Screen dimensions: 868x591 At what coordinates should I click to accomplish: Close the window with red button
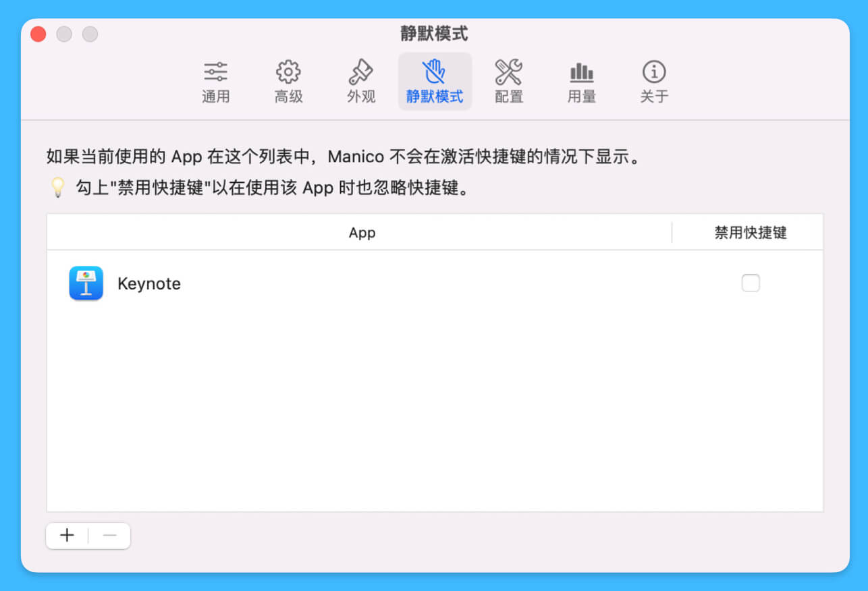point(38,34)
